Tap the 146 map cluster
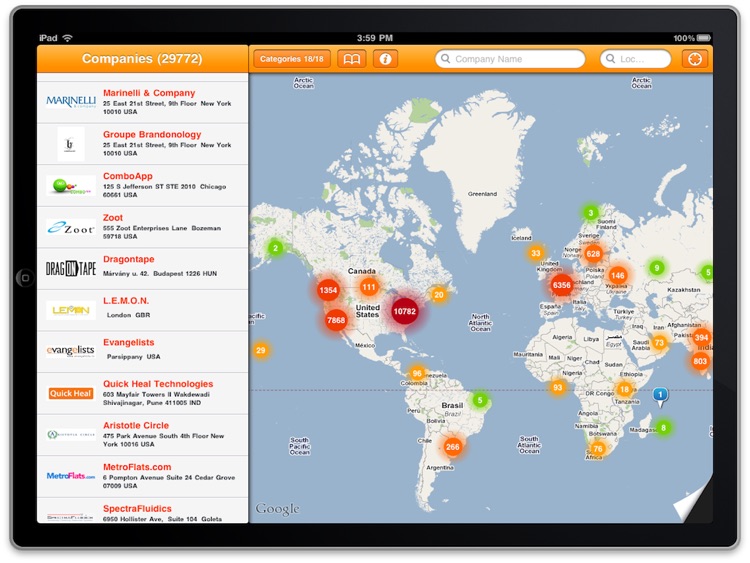Viewport: 750px width, 563px height. pyautogui.click(x=618, y=276)
